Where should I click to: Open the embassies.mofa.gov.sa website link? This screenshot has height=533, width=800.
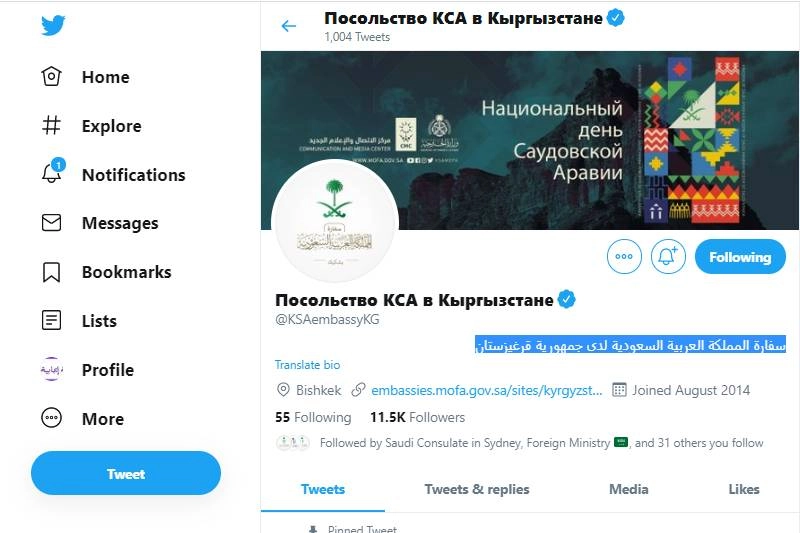(x=487, y=390)
